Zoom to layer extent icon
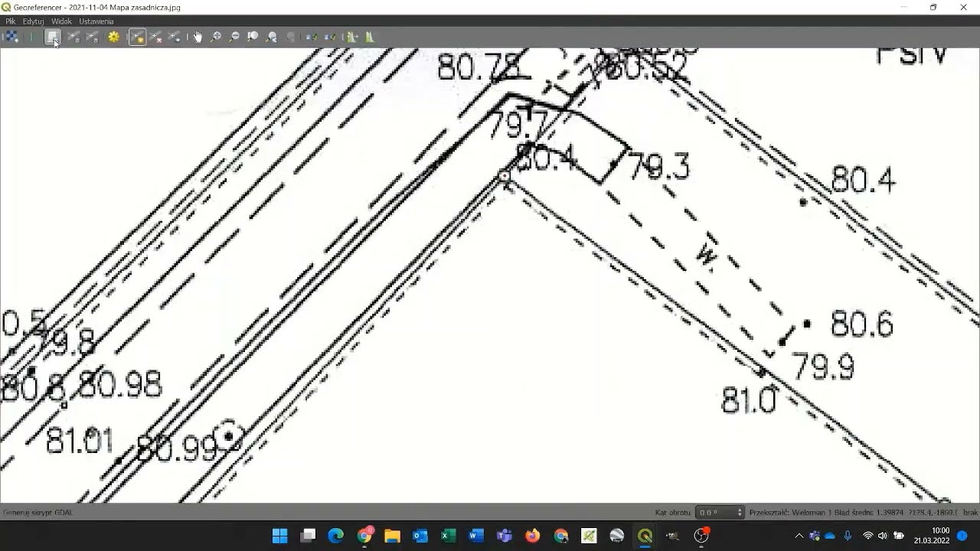Screen dimensions: 980x551 (x=253, y=37)
